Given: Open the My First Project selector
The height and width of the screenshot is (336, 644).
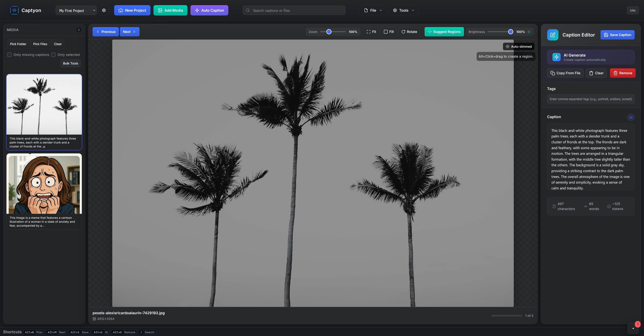Looking at the screenshot, I should click(76, 10).
